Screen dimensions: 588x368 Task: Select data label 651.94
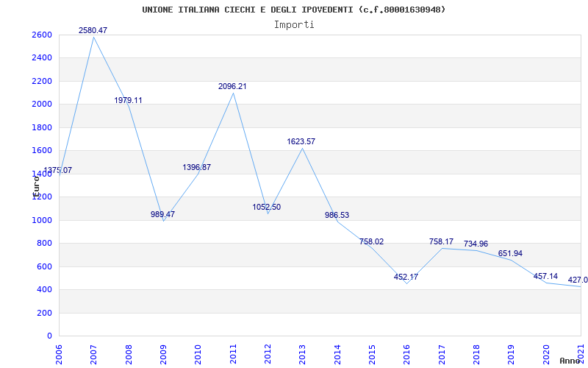[510, 253]
